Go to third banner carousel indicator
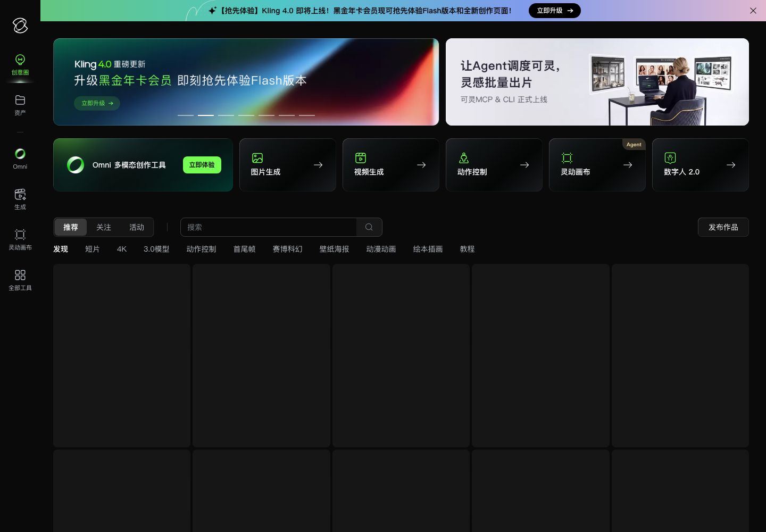The height and width of the screenshot is (532, 766). pos(226,115)
